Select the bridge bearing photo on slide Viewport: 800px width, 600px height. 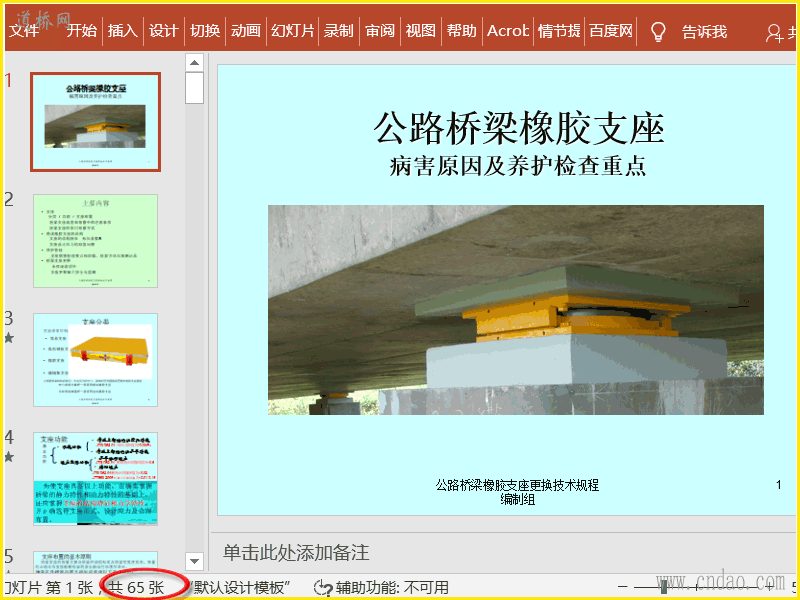[x=516, y=310]
